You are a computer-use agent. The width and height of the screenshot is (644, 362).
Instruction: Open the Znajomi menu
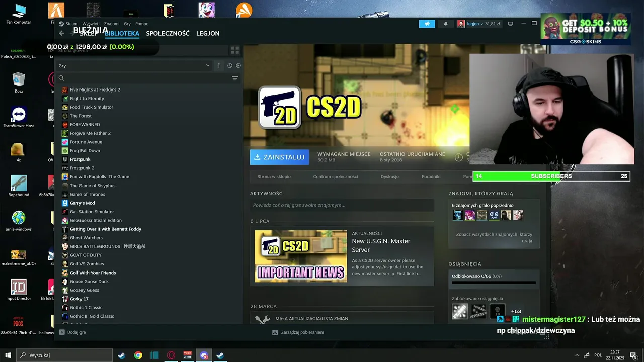112,24
